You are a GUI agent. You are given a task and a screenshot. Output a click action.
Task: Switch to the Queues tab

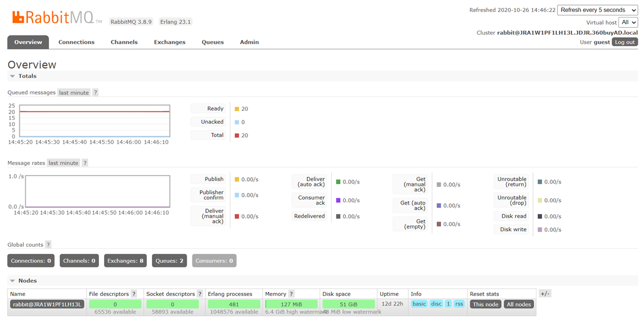212,42
